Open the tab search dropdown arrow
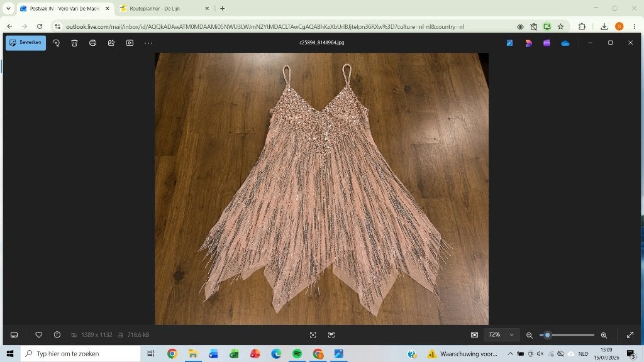The width and height of the screenshot is (644, 362). 8,8
